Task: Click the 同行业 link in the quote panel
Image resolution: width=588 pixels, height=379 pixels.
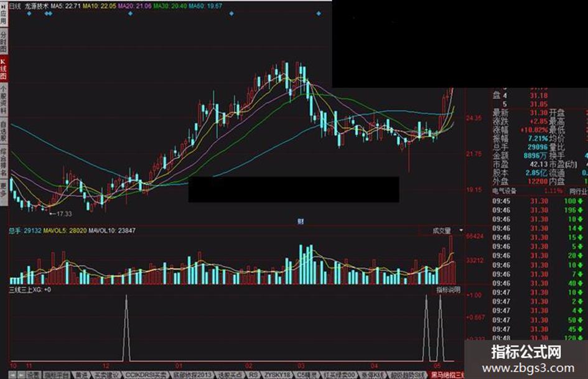Action: [578, 192]
